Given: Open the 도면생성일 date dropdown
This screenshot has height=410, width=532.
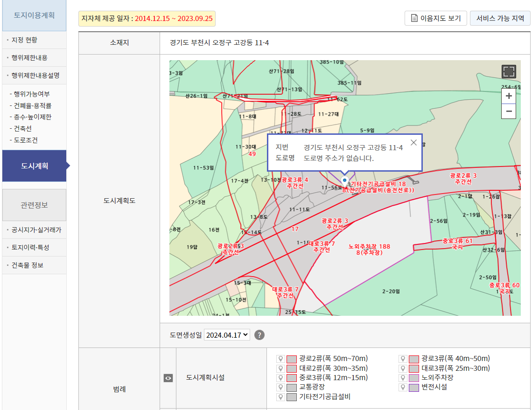Looking at the screenshot, I should tap(227, 335).
